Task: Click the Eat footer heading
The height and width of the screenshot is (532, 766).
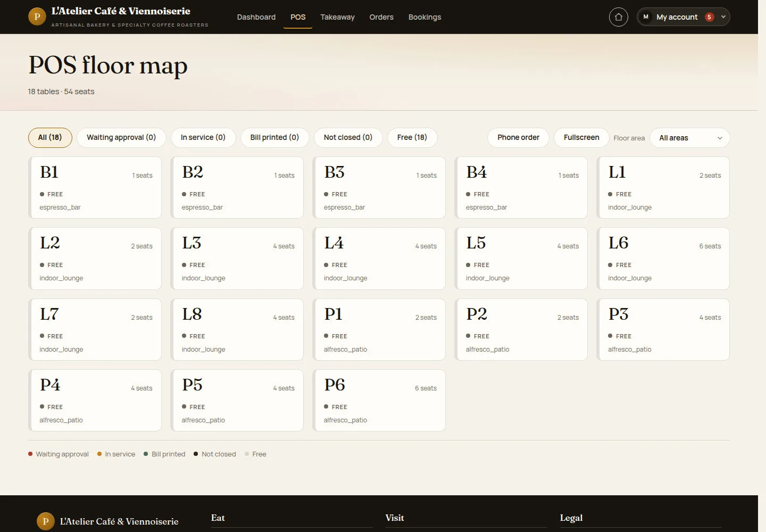Action: (x=218, y=518)
